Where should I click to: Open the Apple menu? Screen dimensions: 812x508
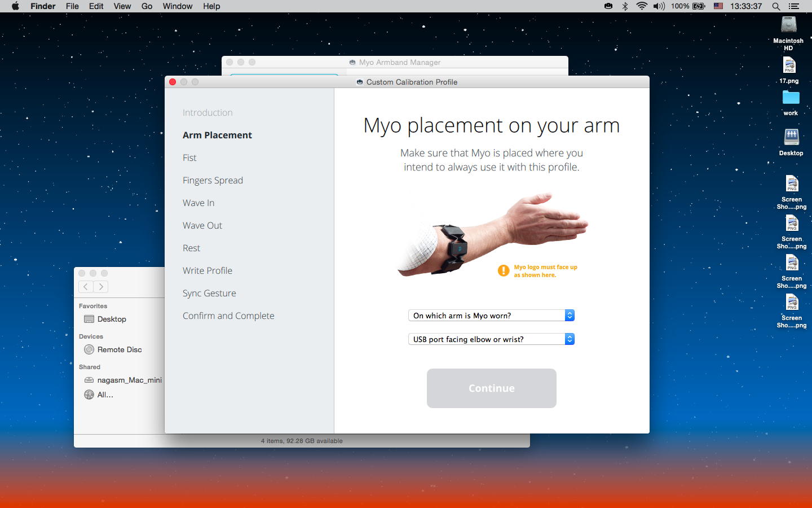click(15, 6)
